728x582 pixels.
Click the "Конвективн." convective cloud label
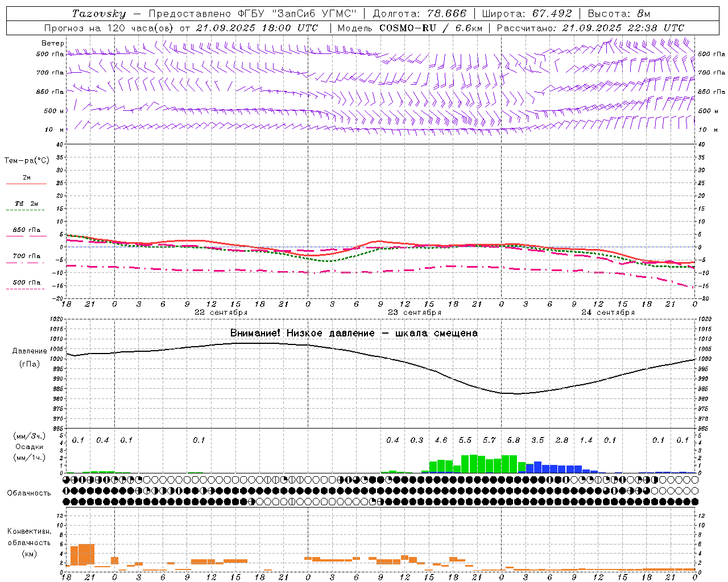point(29,531)
